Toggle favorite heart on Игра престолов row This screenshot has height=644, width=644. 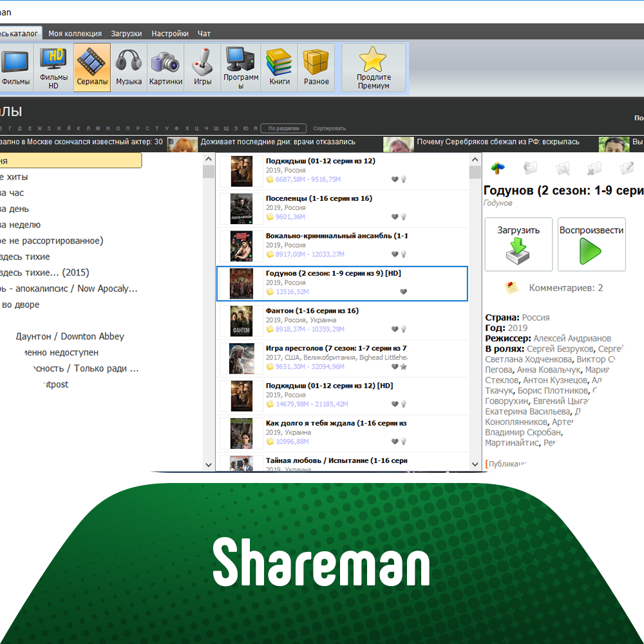coord(395,367)
